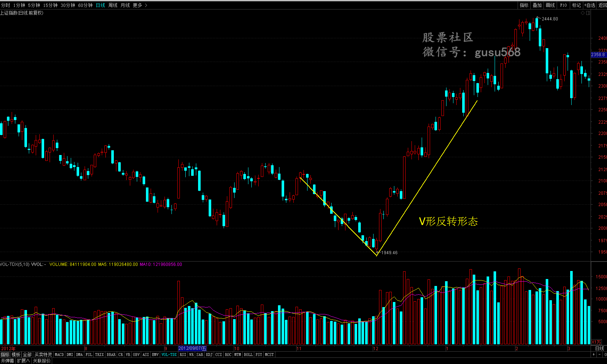Click the 2358.8 price tag on price axis
The height and width of the screenshot is (364, 607).
click(x=599, y=55)
